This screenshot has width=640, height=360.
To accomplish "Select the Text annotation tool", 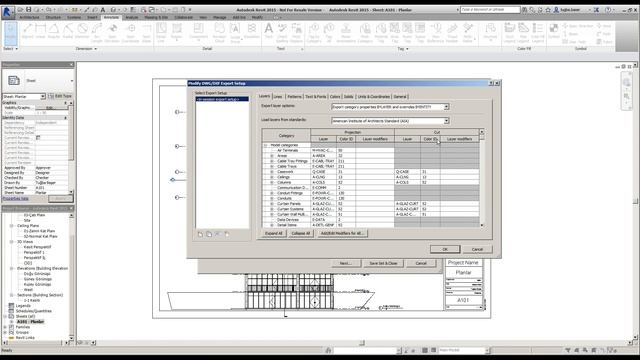I will tap(269, 31).
